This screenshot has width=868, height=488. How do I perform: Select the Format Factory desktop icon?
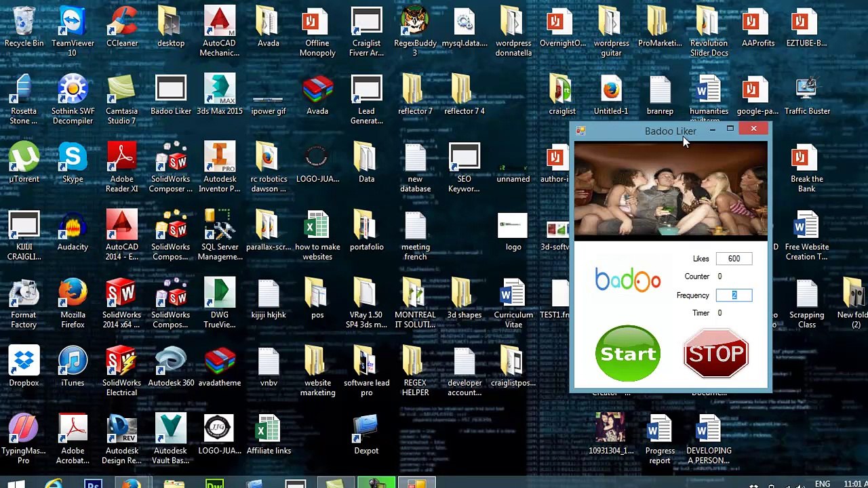[24, 302]
